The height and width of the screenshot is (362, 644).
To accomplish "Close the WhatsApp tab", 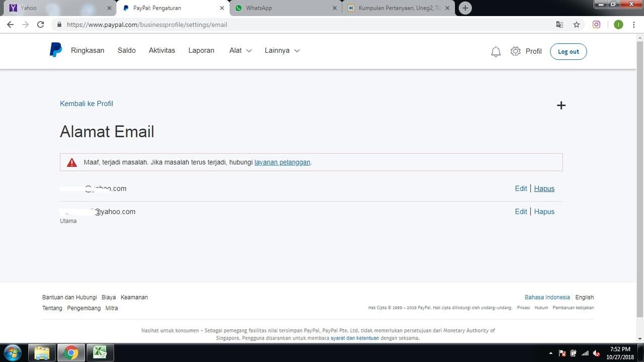I will pos(335,8).
